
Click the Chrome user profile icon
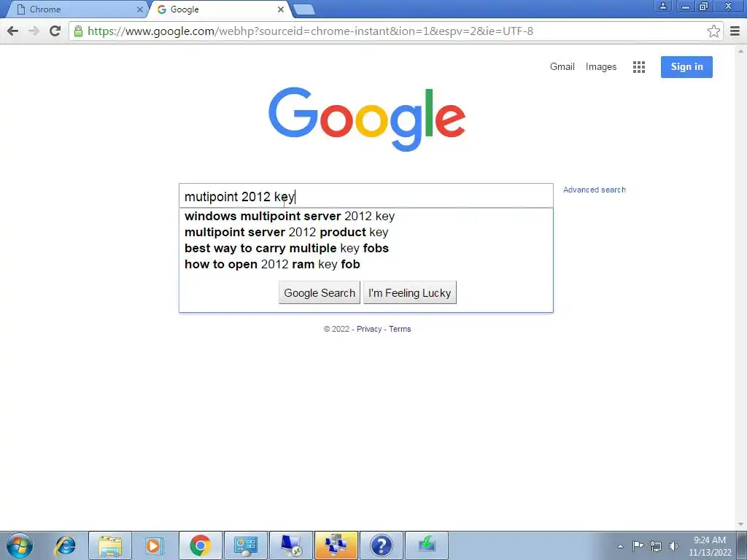coord(662,6)
